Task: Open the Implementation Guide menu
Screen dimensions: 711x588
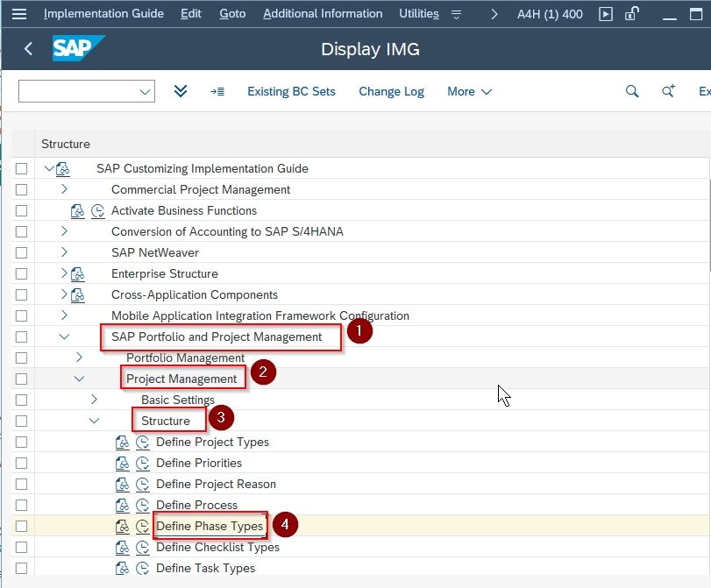Action: coord(103,14)
